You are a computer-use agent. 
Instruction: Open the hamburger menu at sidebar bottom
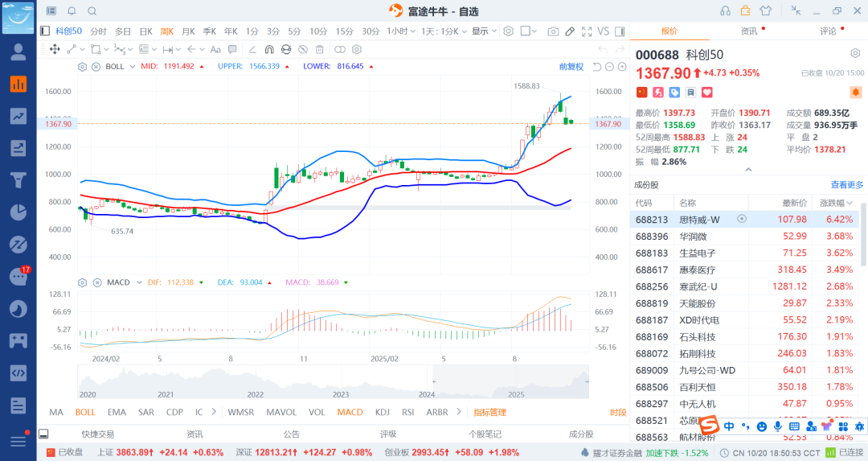(18, 441)
